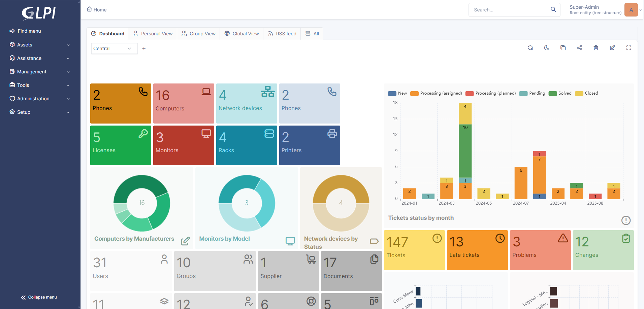Open the Central dashboard dropdown

[x=114, y=48]
